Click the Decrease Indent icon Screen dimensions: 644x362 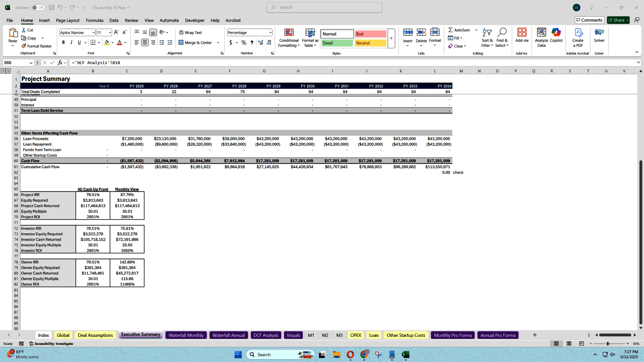click(x=162, y=43)
